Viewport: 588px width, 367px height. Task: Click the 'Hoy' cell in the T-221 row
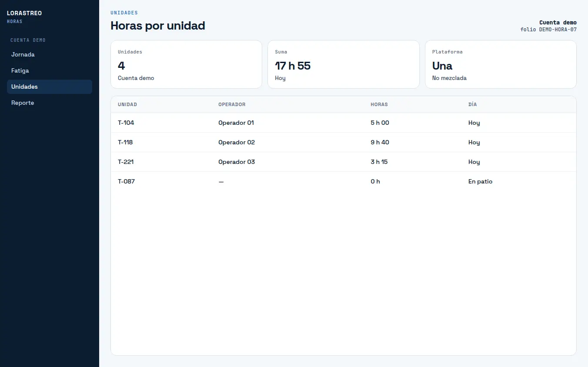pos(474,162)
